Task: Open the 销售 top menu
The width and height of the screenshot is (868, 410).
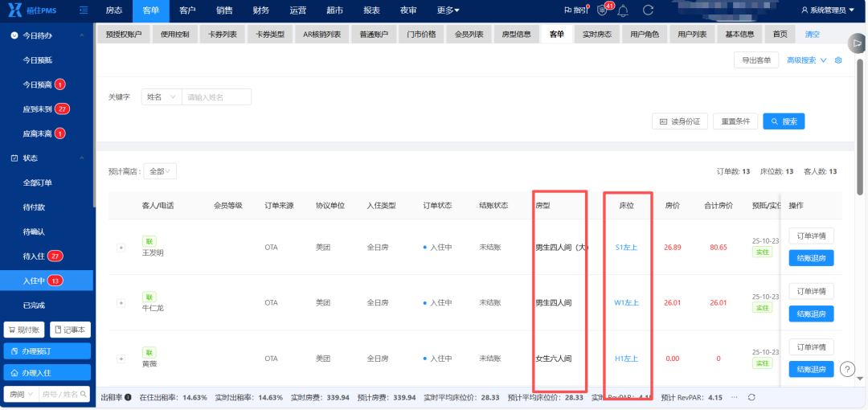Action: pos(225,10)
